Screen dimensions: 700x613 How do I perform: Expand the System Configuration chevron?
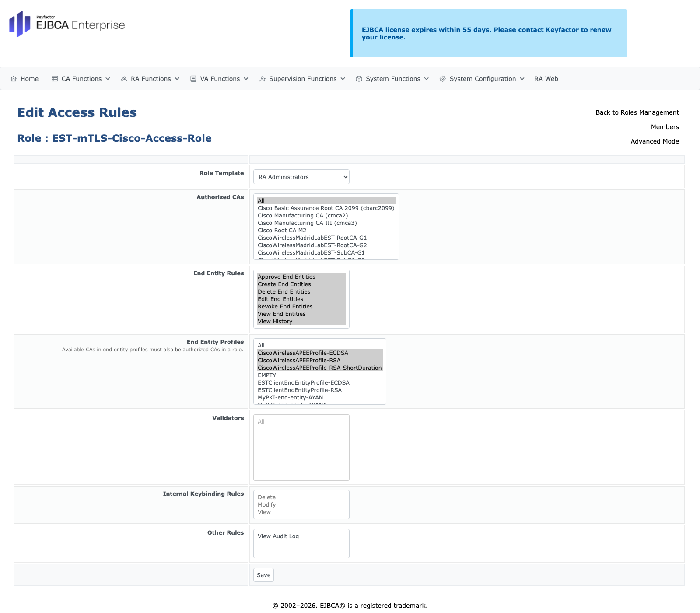pos(522,79)
